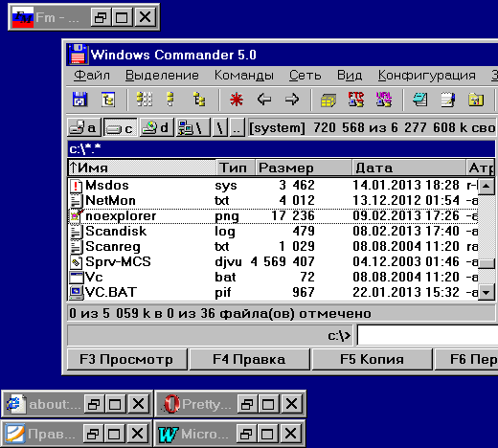
Task: Click the Прав... minimized window icon
Action: [14, 434]
